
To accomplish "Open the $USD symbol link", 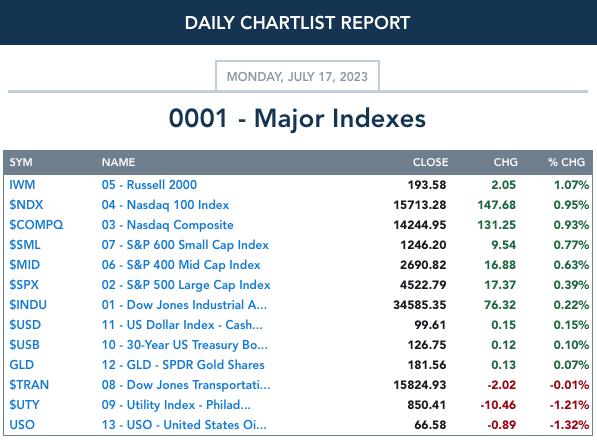I will pyautogui.click(x=25, y=325).
